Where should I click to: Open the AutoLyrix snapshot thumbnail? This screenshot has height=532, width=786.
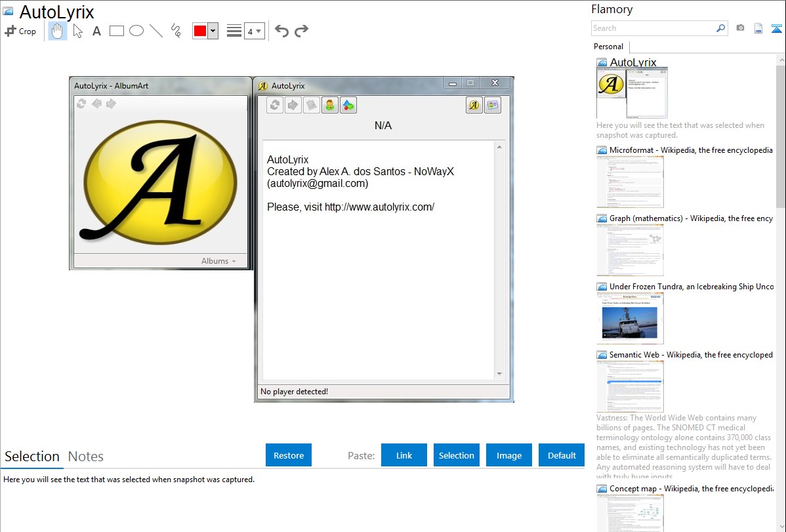click(x=632, y=93)
